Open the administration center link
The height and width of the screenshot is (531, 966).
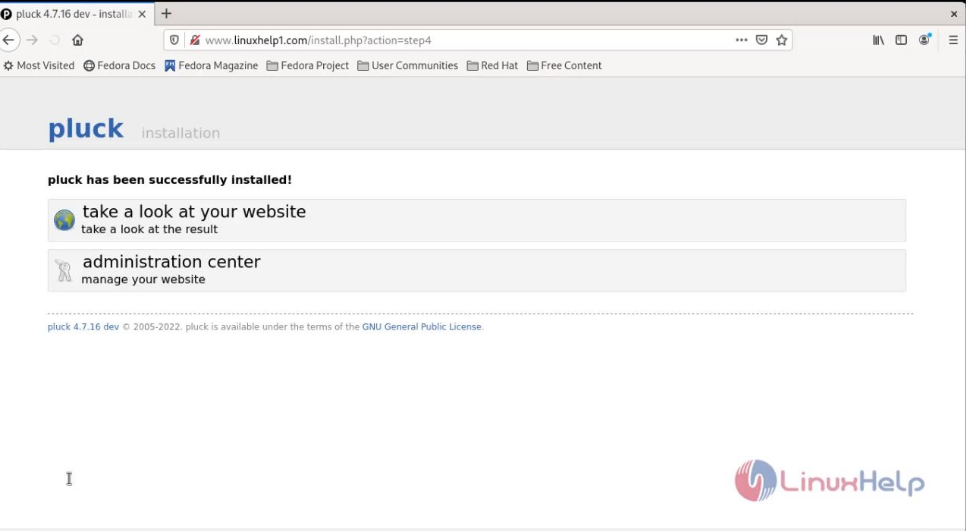click(x=171, y=262)
